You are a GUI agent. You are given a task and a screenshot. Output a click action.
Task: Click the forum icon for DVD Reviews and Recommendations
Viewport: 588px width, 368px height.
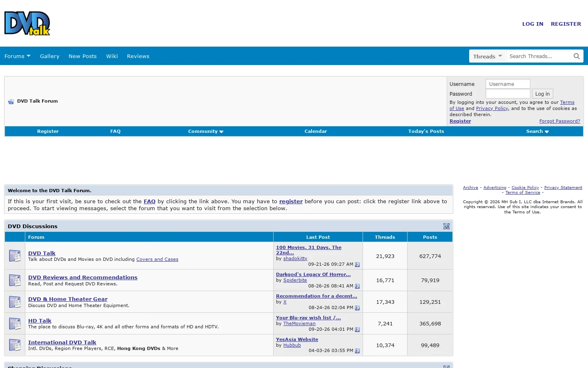15,280
